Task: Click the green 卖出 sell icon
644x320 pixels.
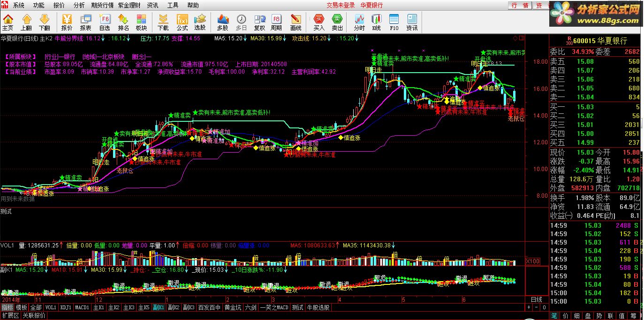Action: click(x=337, y=22)
